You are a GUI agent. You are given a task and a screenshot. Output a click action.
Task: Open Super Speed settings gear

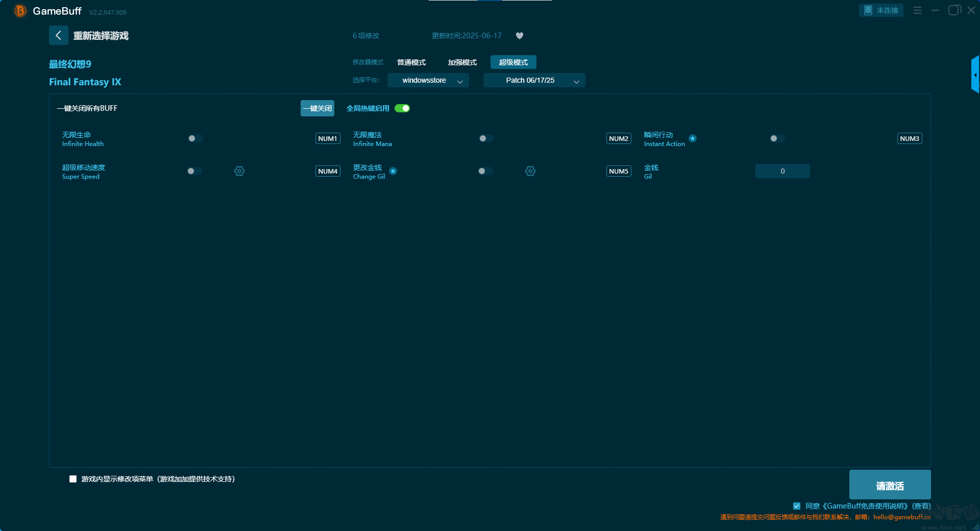(x=239, y=171)
